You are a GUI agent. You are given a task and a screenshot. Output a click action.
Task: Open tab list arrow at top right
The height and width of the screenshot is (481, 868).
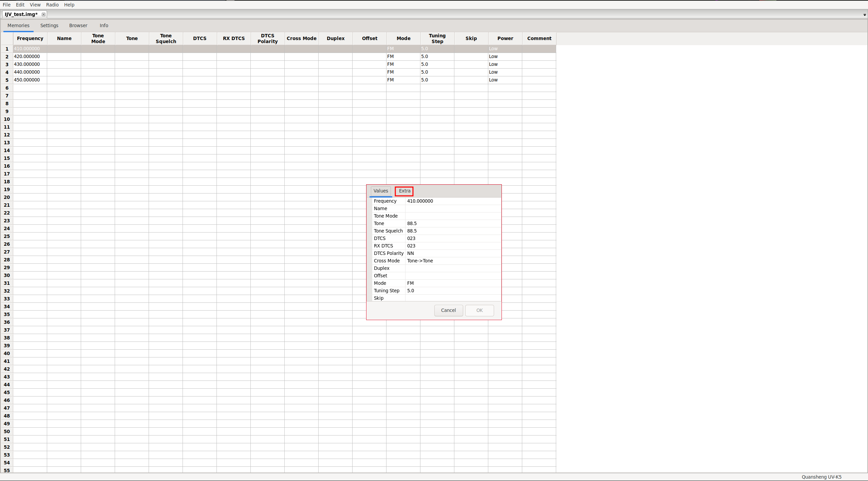click(864, 15)
